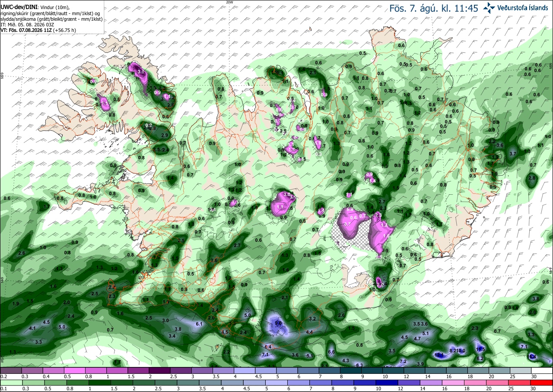Click the IT initial time line in the info box
Viewport: 553px width, 392px height.
point(27,25)
